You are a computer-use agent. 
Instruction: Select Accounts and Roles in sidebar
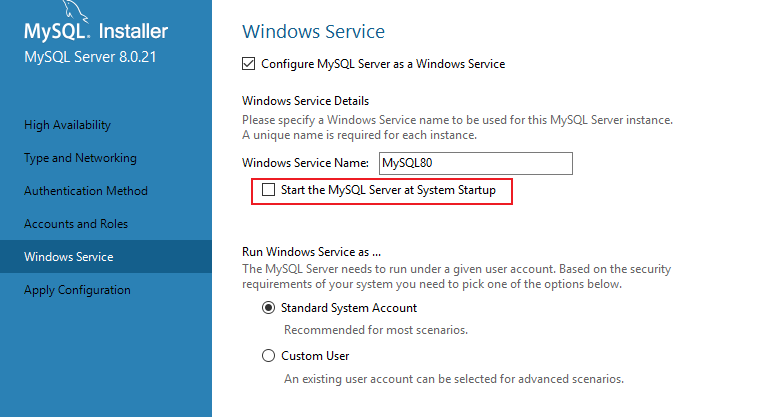click(76, 224)
